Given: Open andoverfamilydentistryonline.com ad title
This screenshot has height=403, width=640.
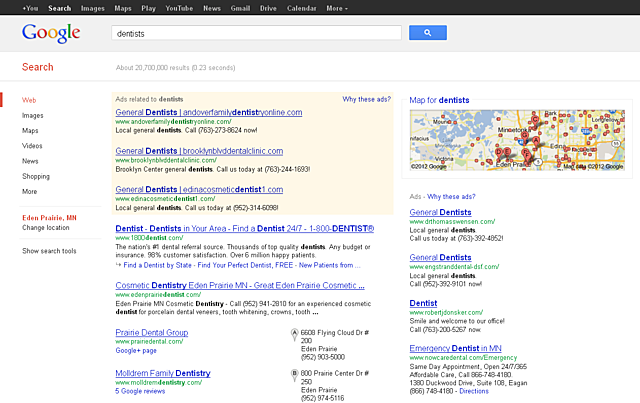Looking at the screenshot, I should 209,112.
